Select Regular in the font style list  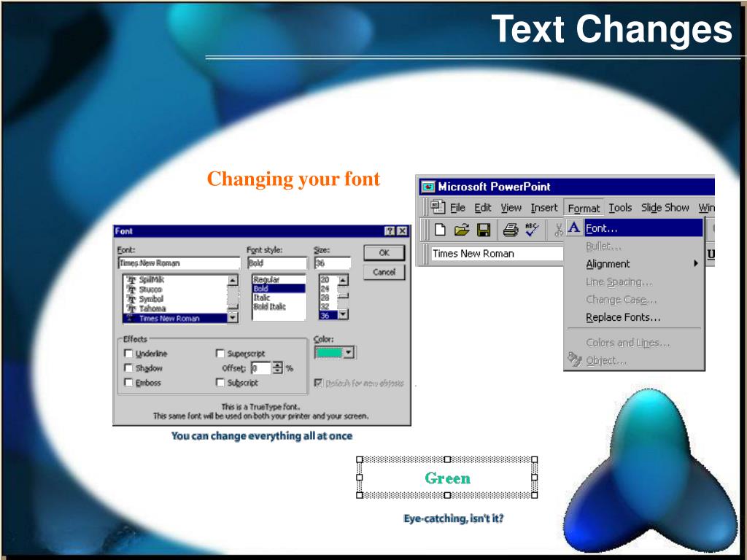click(x=279, y=279)
